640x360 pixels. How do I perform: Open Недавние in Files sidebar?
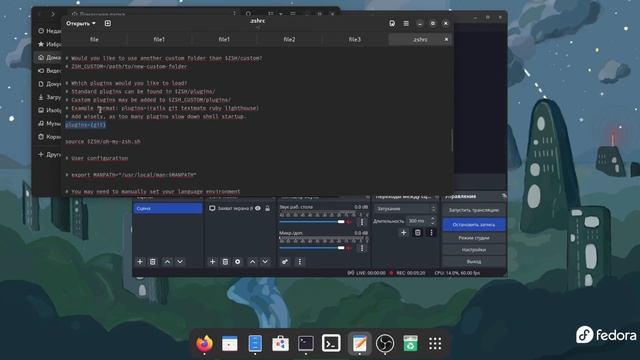(49, 31)
